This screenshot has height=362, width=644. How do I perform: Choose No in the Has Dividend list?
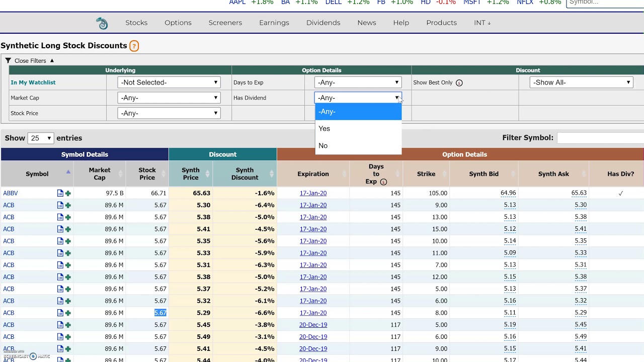[x=358, y=146]
